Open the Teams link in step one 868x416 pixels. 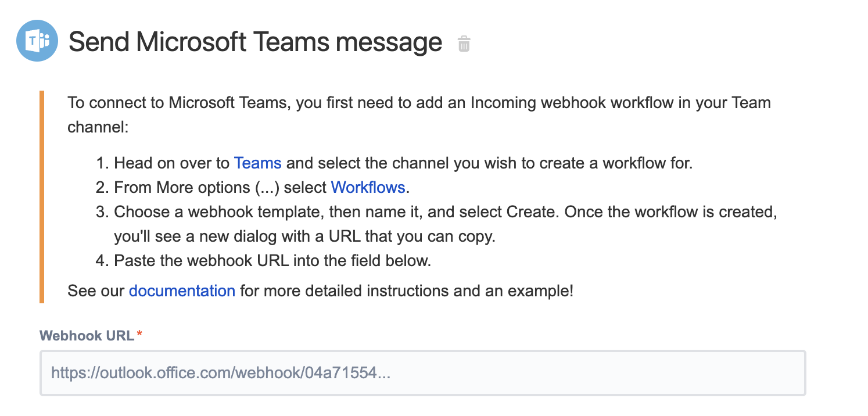pos(257,163)
